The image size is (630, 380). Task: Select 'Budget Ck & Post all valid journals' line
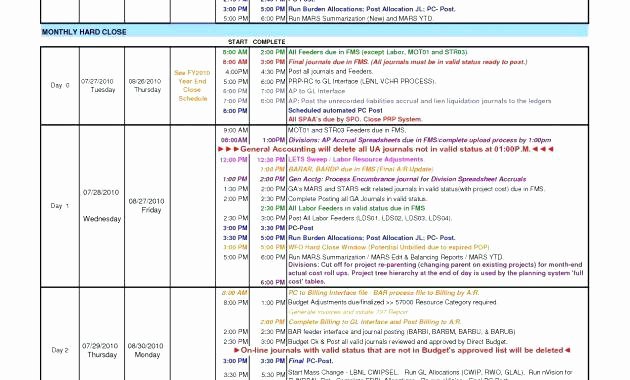398,342
